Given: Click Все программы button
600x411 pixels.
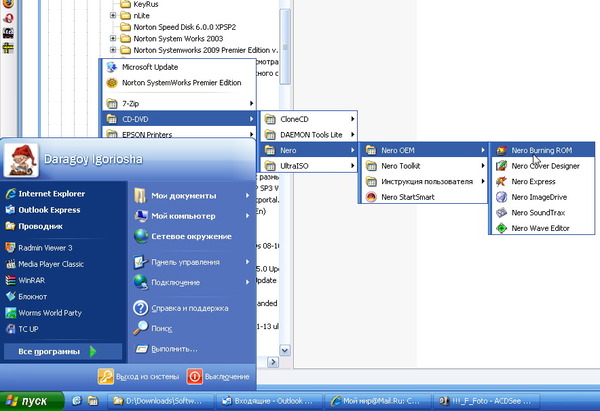Looking at the screenshot, I should tap(63, 351).
